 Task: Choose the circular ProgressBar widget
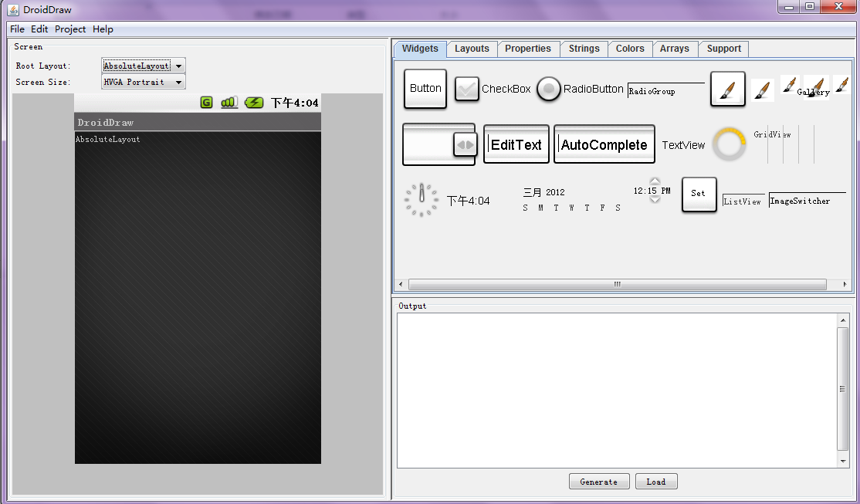pyautogui.click(x=729, y=144)
